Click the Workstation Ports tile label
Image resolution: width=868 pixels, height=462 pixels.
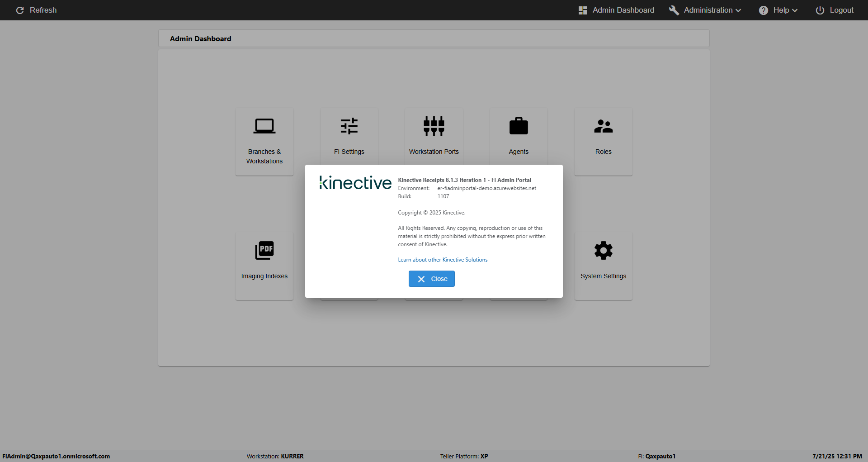[434, 152]
